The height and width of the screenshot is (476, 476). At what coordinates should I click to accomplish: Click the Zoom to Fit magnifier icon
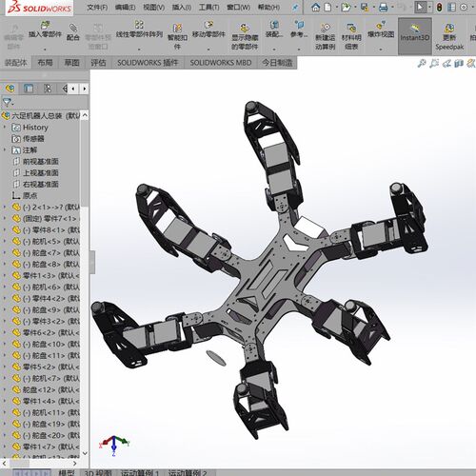tap(422, 64)
